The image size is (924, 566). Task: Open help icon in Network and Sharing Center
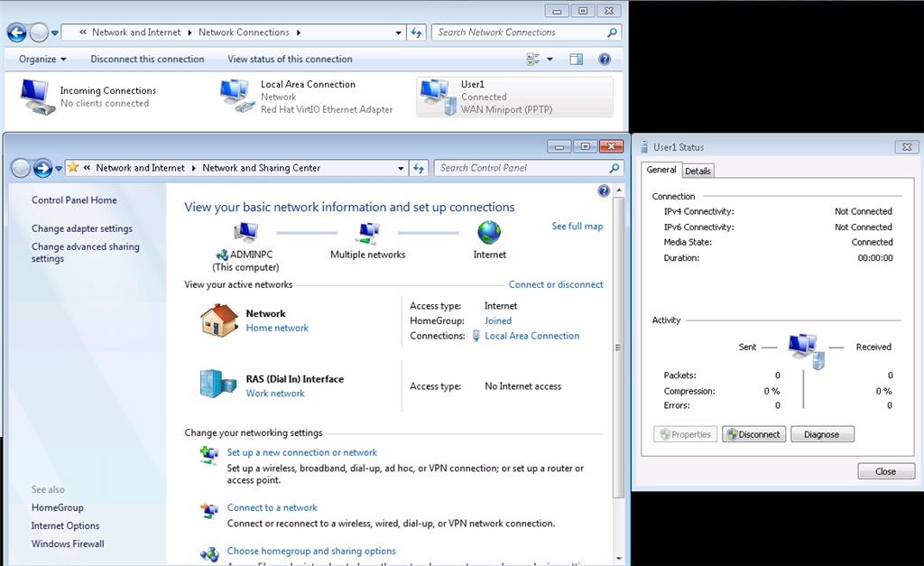[604, 190]
